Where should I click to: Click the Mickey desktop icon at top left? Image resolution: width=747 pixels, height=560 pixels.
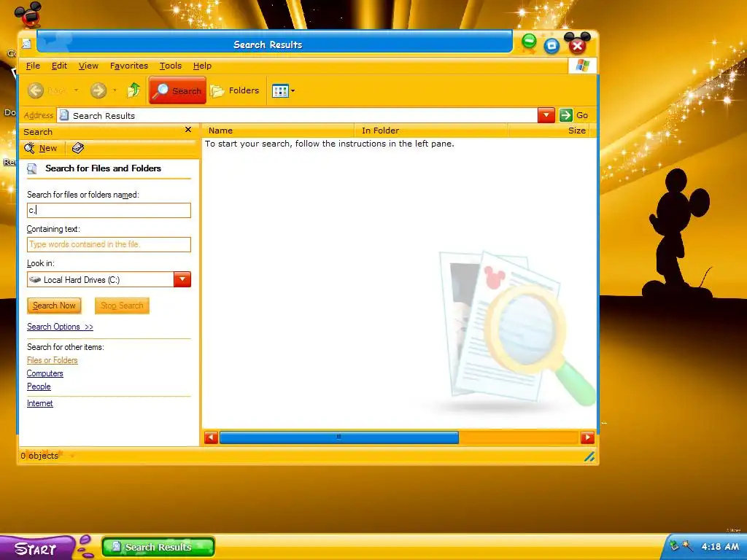click(x=28, y=15)
